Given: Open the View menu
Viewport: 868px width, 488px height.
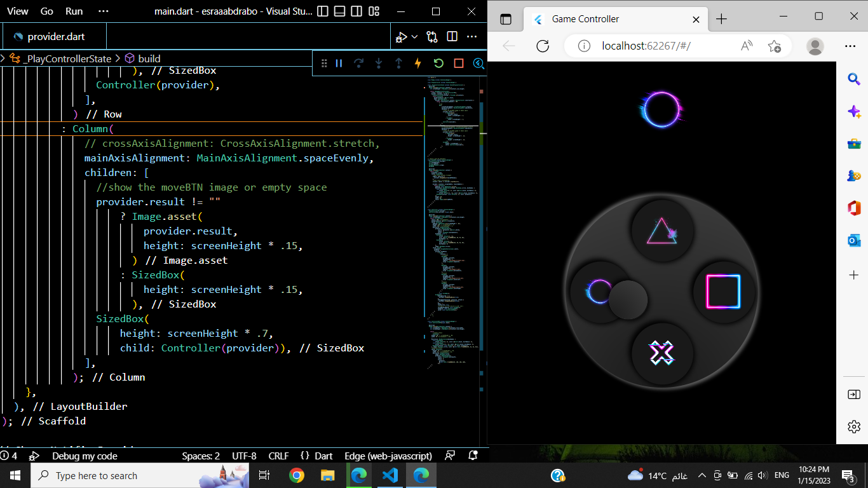Looking at the screenshot, I should click(18, 11).
